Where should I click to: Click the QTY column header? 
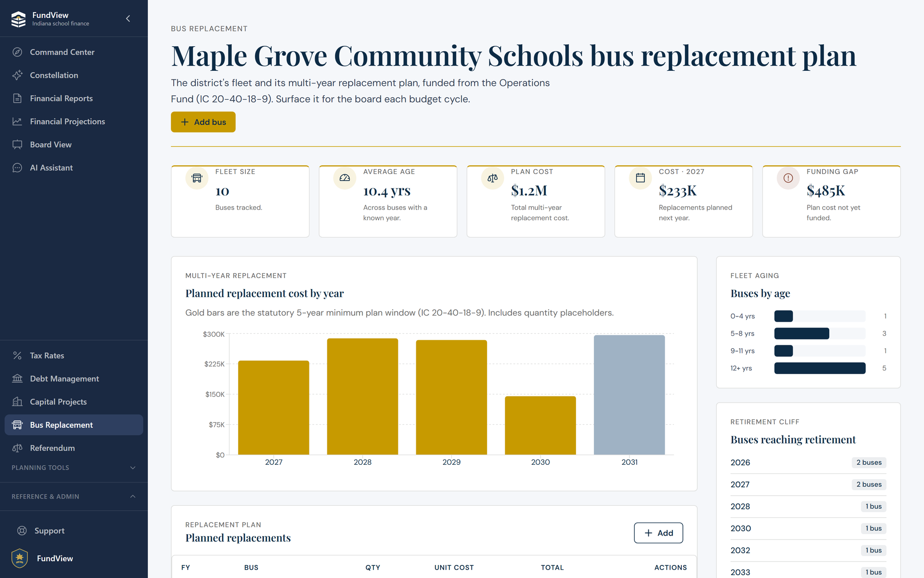(372, 567)
